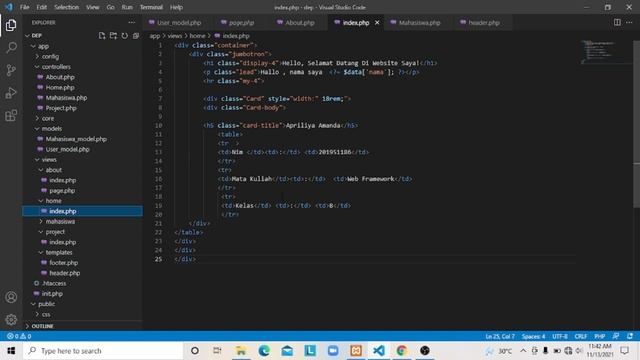Open Mahasiswa_model.php file
Screen dimensions: 640x360
[76, 139]
